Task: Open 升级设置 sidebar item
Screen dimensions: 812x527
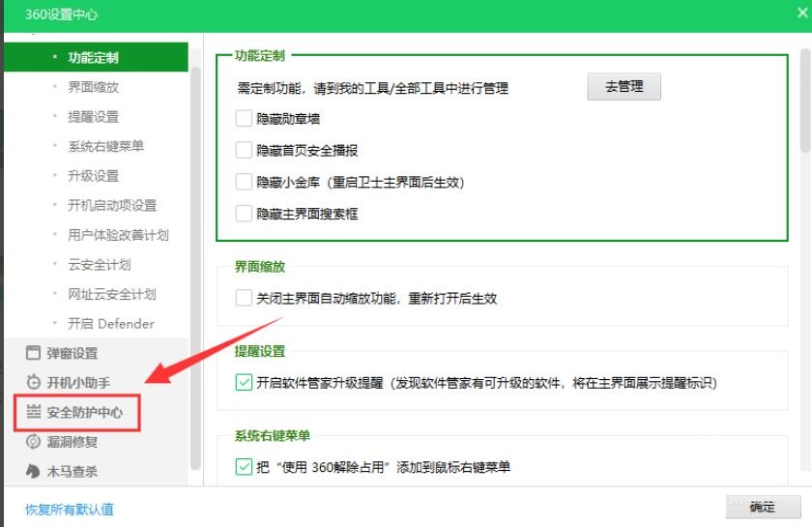Action: point(93,176)
